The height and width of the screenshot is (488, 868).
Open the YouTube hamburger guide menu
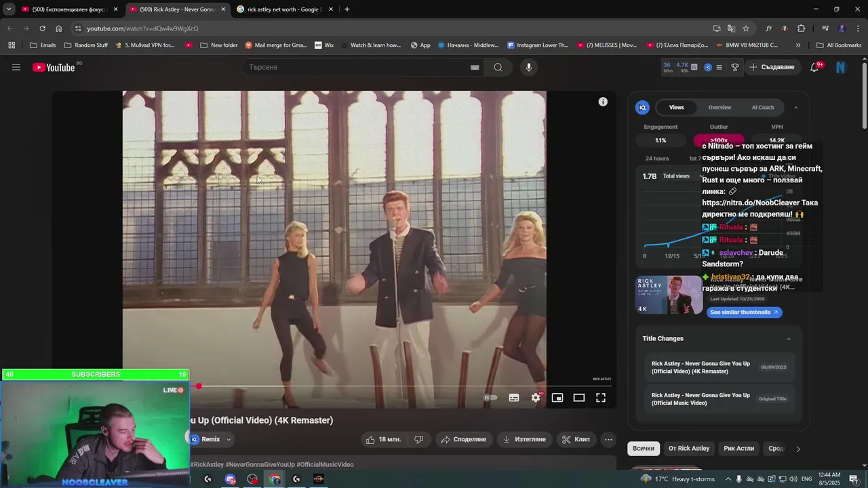16,67
